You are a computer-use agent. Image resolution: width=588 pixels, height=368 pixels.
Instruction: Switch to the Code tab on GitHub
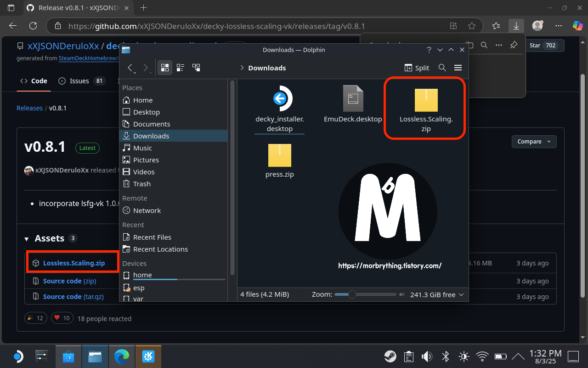tap(34, 81)
